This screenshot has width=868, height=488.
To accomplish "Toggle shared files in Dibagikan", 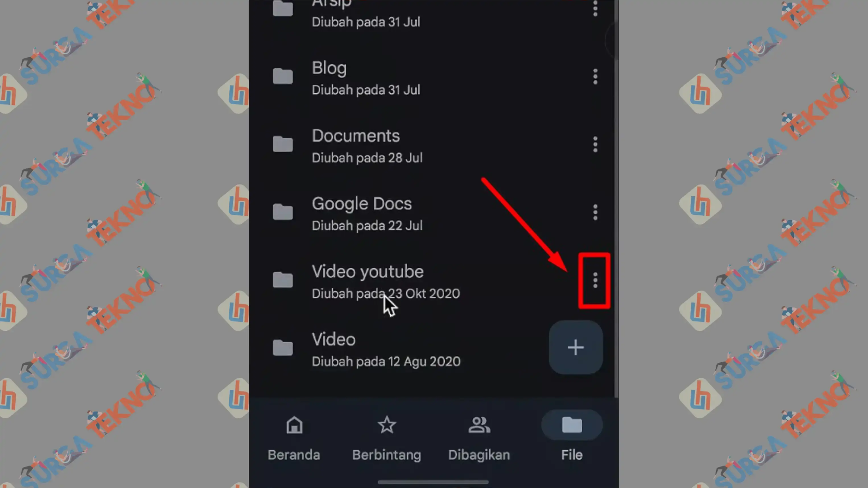I will click(479, 436).
